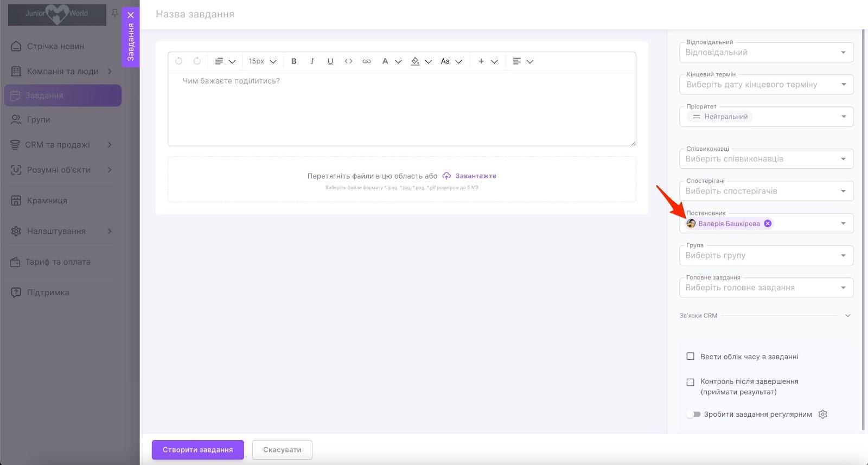Expand Розумні об'єкти chevron
Screen dimensions: 868x465
[110, 170]
